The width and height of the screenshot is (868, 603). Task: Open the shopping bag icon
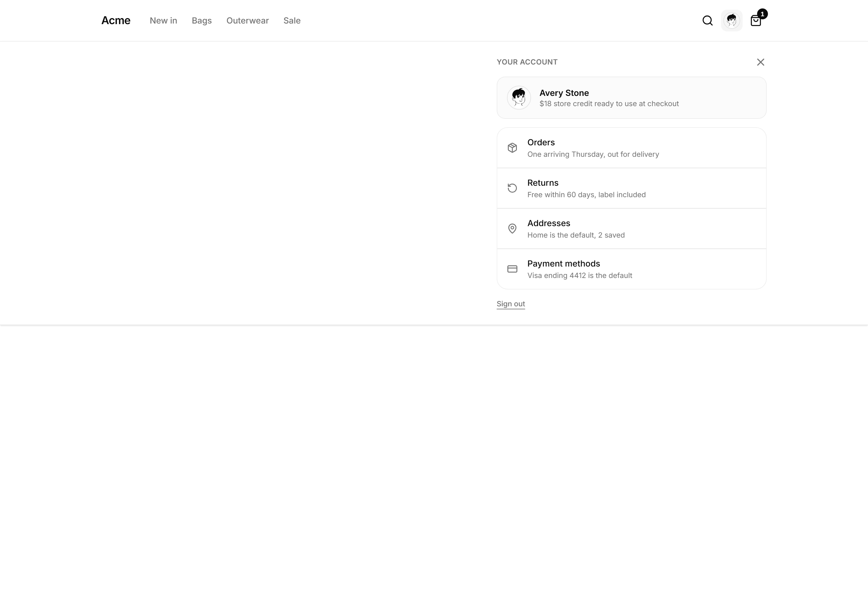[x=756, y=21]
